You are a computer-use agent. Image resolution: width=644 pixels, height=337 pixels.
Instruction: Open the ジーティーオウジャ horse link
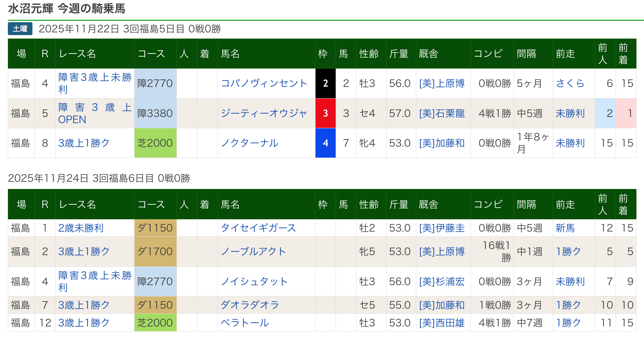pos(264,113)
